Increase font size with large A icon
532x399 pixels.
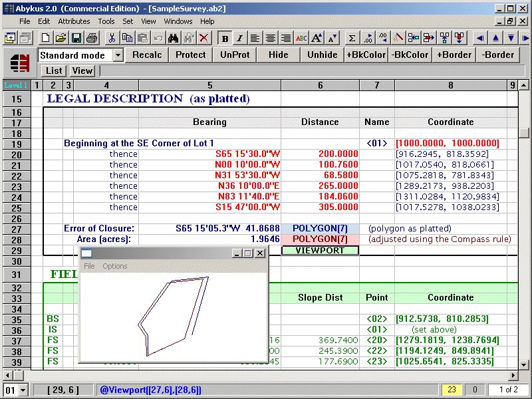tap(317, 38)
